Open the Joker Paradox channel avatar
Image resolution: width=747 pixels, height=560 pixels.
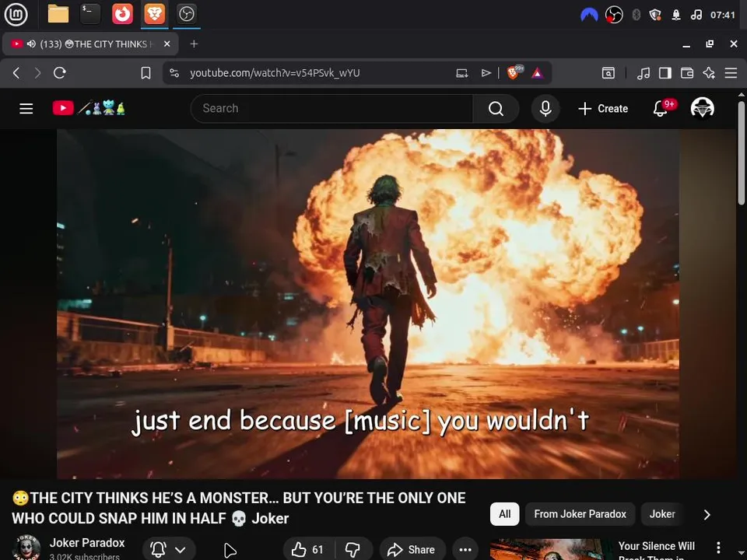26,548
